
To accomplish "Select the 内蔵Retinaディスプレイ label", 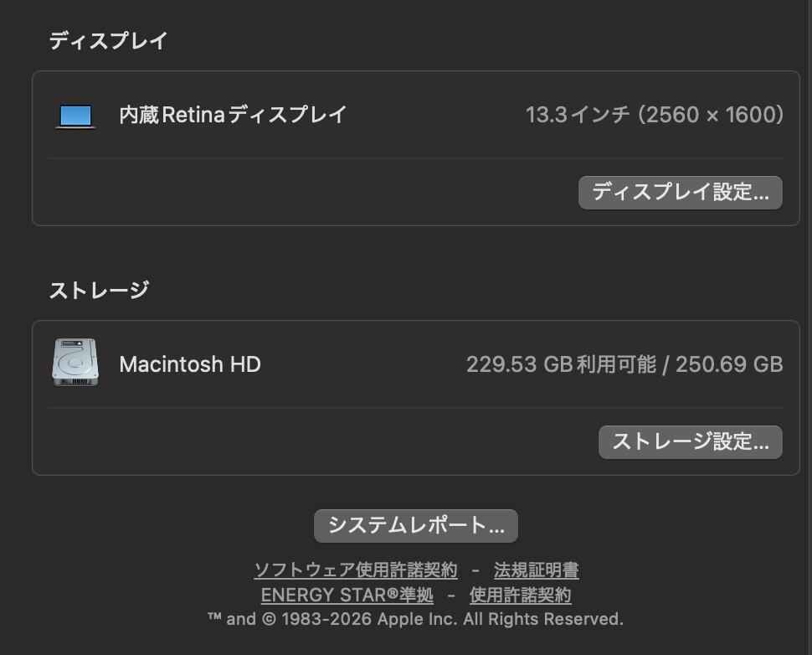I will point(233,115).
